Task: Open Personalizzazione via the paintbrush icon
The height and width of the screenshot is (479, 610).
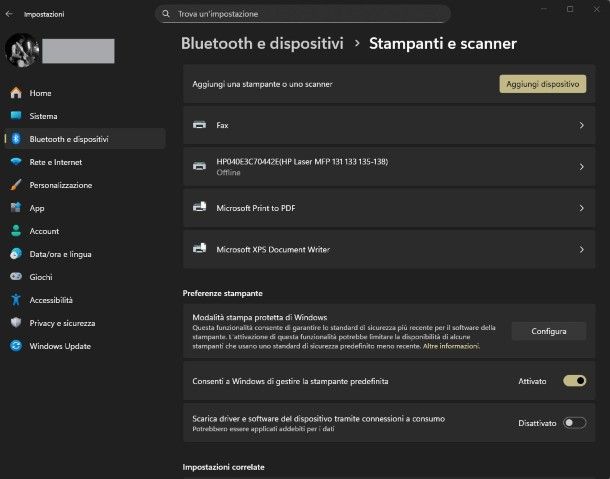Action: [x=16, y=185]
